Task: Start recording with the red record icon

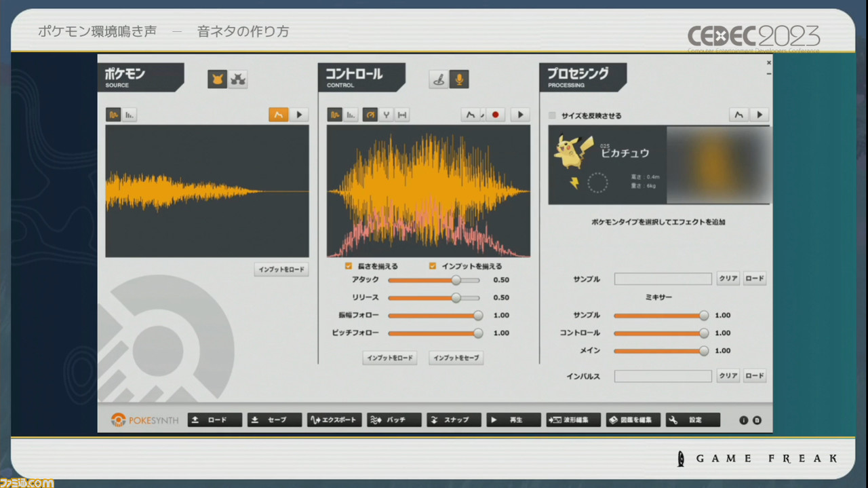Action: click(x=496, y=114)
